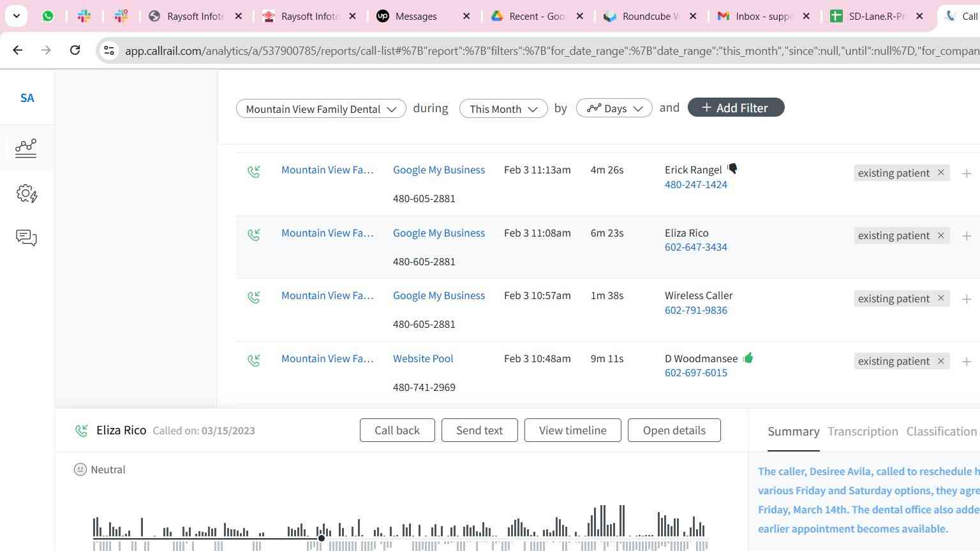Click the call recording waveform track
Screen dimensions: 980x551
(400, 527)
